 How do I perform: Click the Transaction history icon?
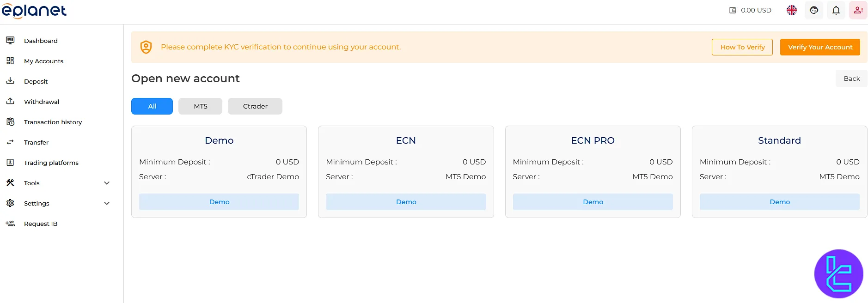(x=10, y=122)
